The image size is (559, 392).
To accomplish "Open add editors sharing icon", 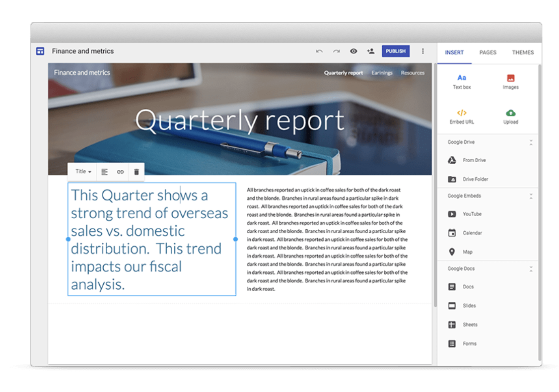I will 371,51.
